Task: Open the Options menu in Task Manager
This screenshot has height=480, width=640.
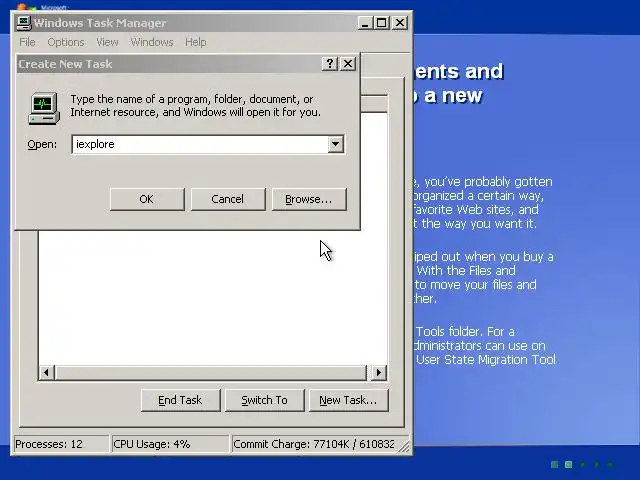Action: coord(66,42)
